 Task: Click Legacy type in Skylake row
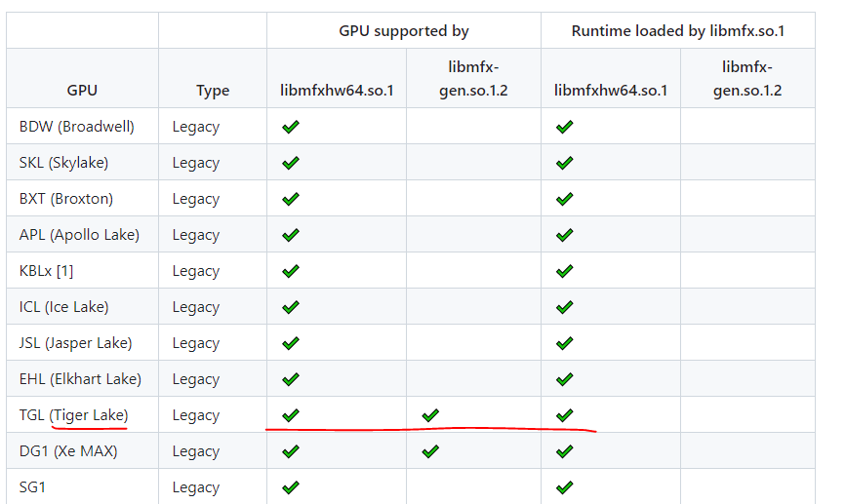tap(196, 164)
